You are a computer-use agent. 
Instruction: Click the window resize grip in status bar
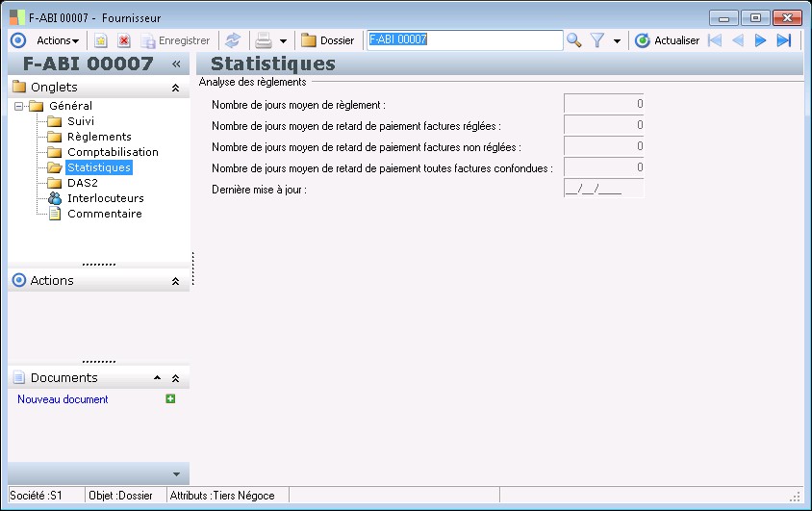[x=795, y=497]
